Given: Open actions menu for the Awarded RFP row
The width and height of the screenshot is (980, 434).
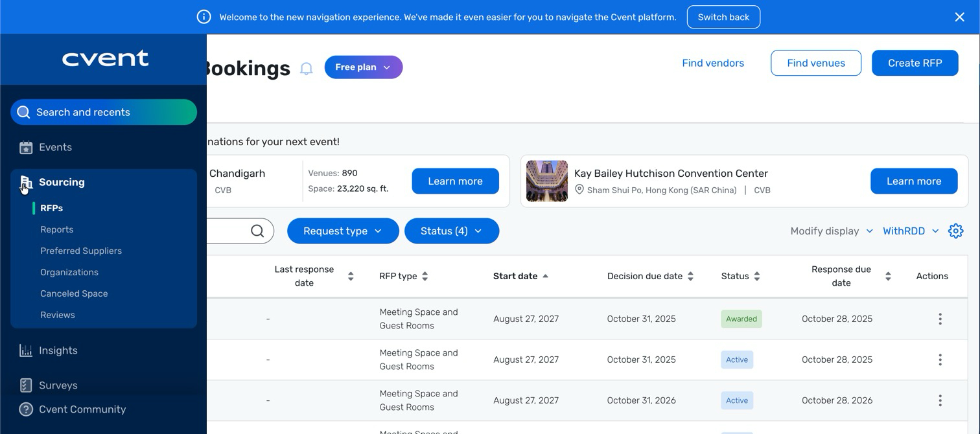Looking at the screenshot, I should tap(940, 319).
